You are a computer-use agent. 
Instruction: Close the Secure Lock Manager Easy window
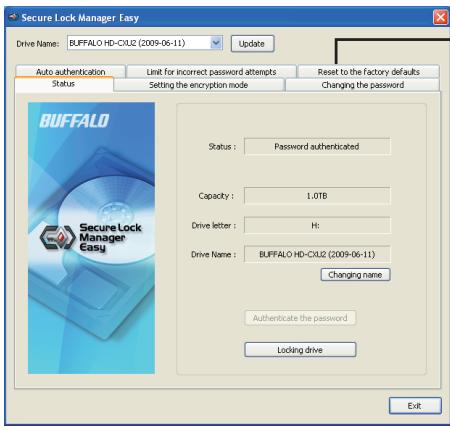pyautogui.click(x=440, y=17)
